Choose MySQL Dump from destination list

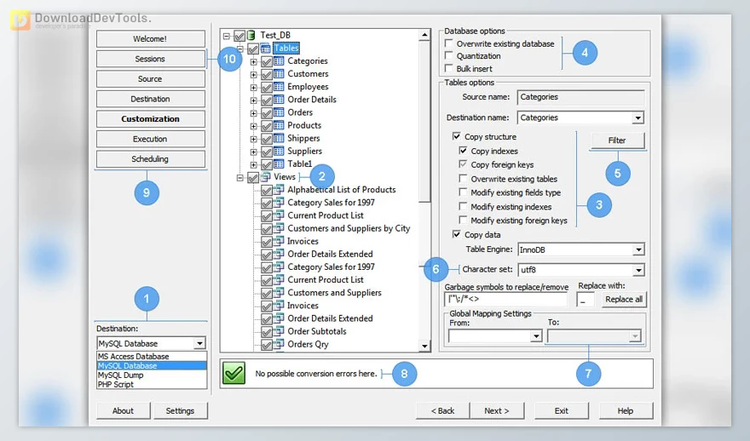click(x=152, y=375)
